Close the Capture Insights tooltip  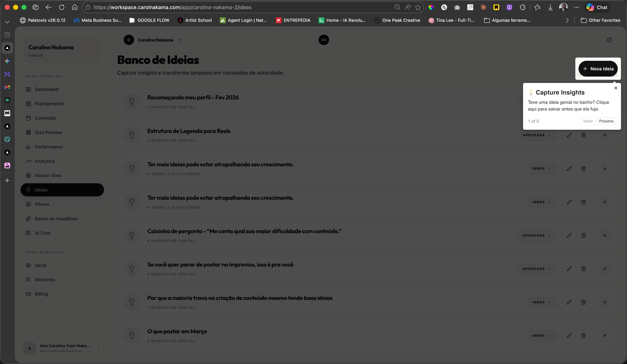pyautogui.click(x=616, y=88)
